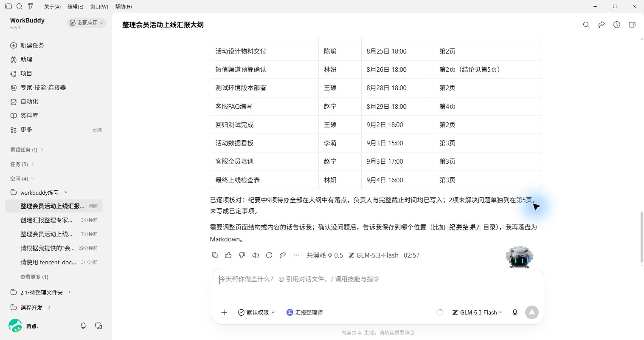Open the 帮助(H) menu
The width and height of the screenshot is (644, 340).
pos(123,6)
